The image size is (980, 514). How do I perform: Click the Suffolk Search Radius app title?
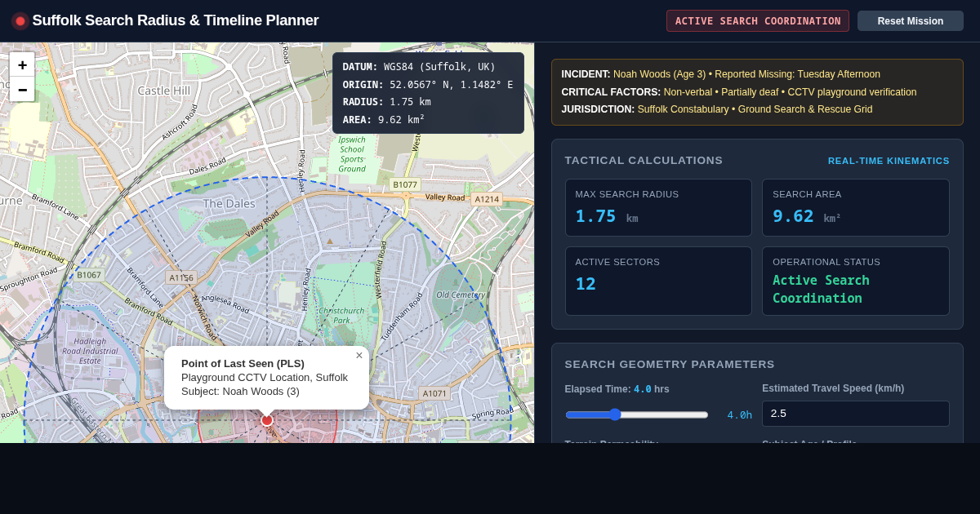pos(176,20)
